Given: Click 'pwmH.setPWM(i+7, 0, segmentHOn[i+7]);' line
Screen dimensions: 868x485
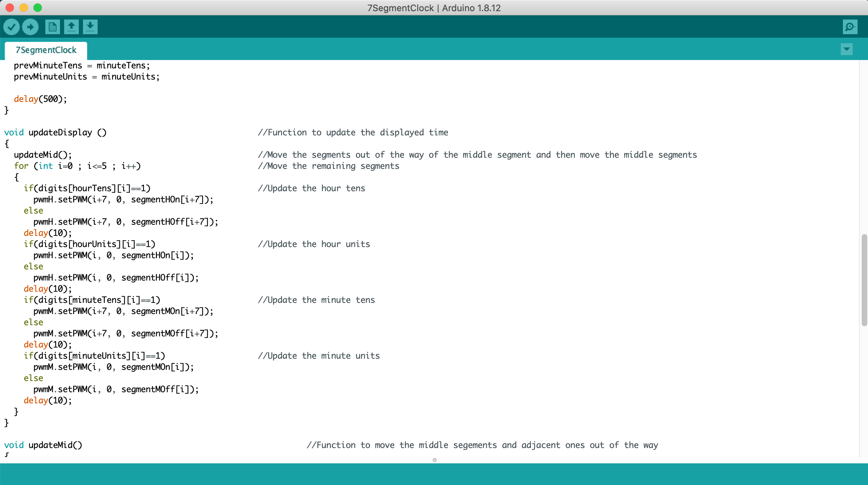Looking at the screenshot, I should click(x=123, y=200).
